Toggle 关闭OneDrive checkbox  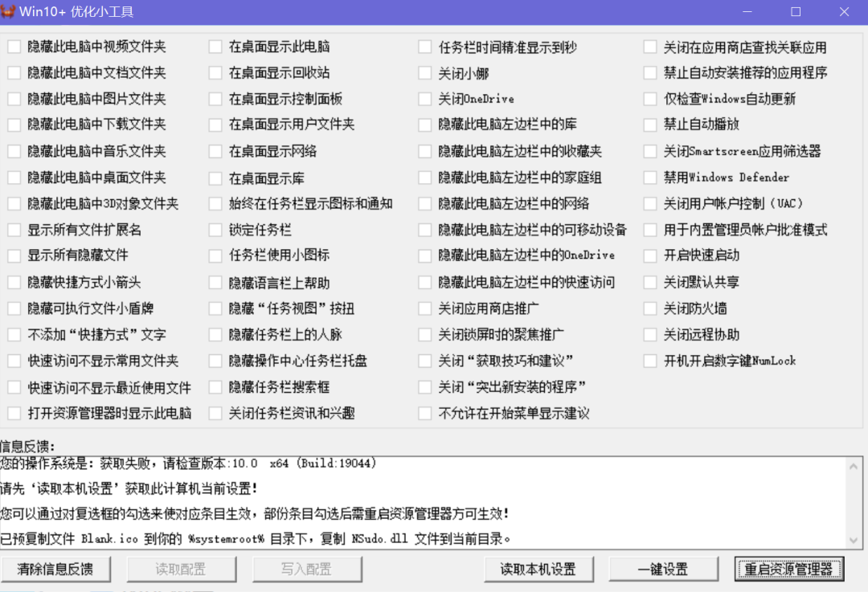coord(425,100)
